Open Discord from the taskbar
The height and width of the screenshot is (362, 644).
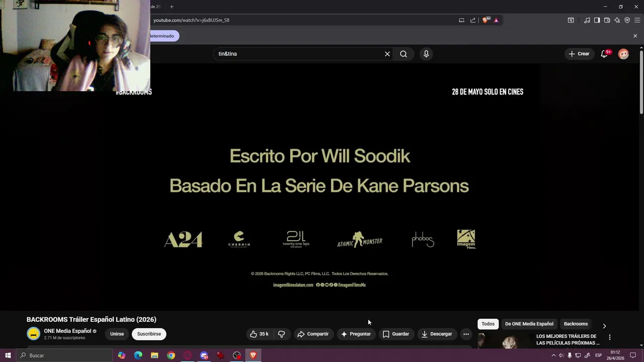tap(204, 355)
